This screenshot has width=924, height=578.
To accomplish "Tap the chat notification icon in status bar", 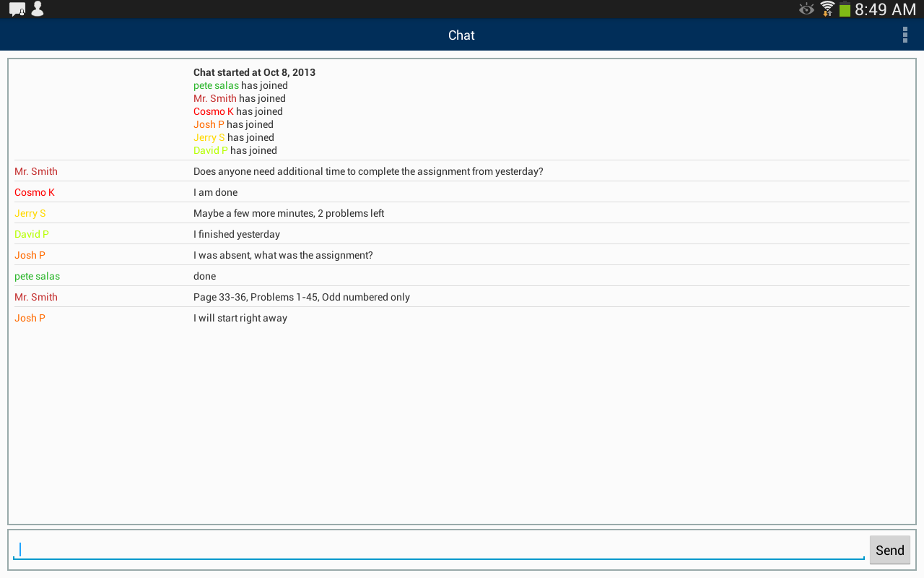I will pyautogui.click(x=17, y=9).
